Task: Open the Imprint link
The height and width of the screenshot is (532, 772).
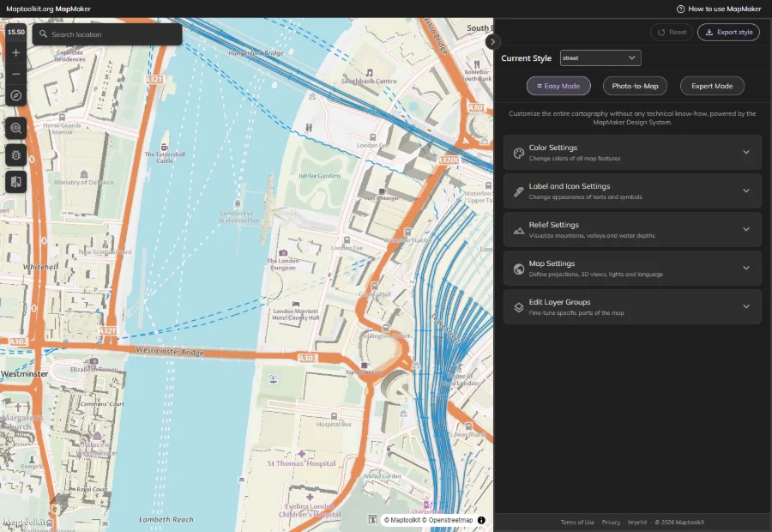Action: (x=637, y=523)
